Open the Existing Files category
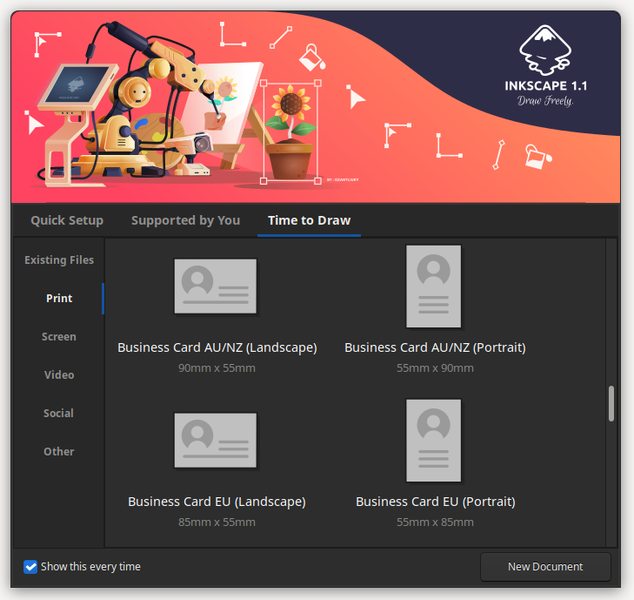634x600 pixels. (59, 260)
